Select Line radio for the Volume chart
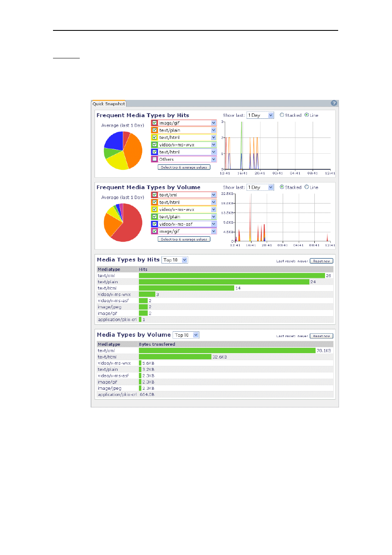The image size is (392, 555). (x=307, y=187)
